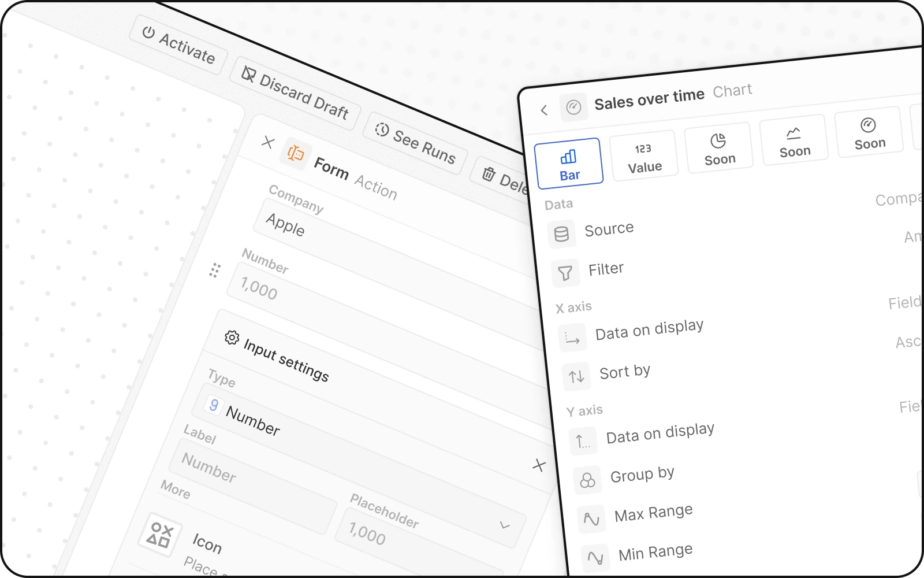This screenshot has width=924, height=578.
Task: Click the gauge icon next to Sales over time
Action: click(x=573, y=108)
